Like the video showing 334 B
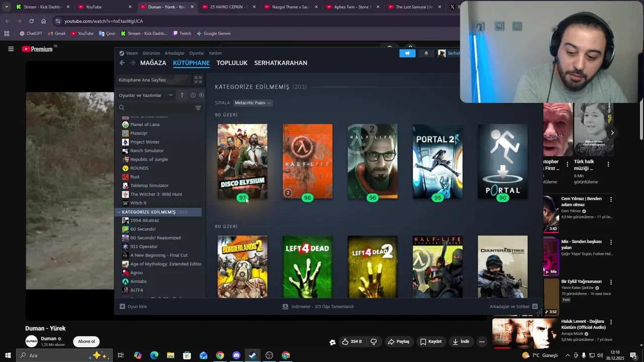Screen dimensions: 644x362 click(x=352, y=341)
